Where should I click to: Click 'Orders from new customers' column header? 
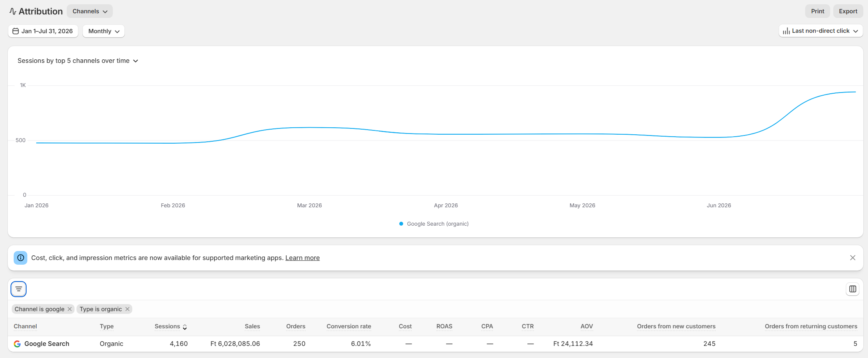tap(676, 326)
